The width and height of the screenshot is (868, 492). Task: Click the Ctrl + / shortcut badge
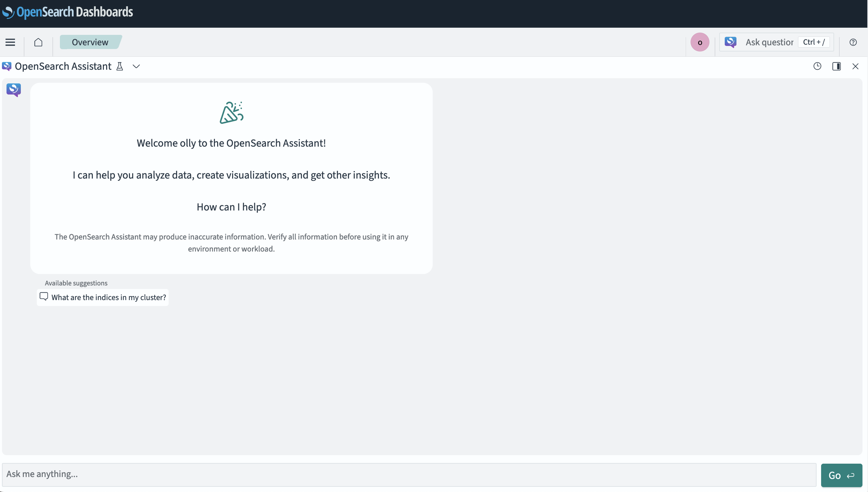tap(814, 42)
